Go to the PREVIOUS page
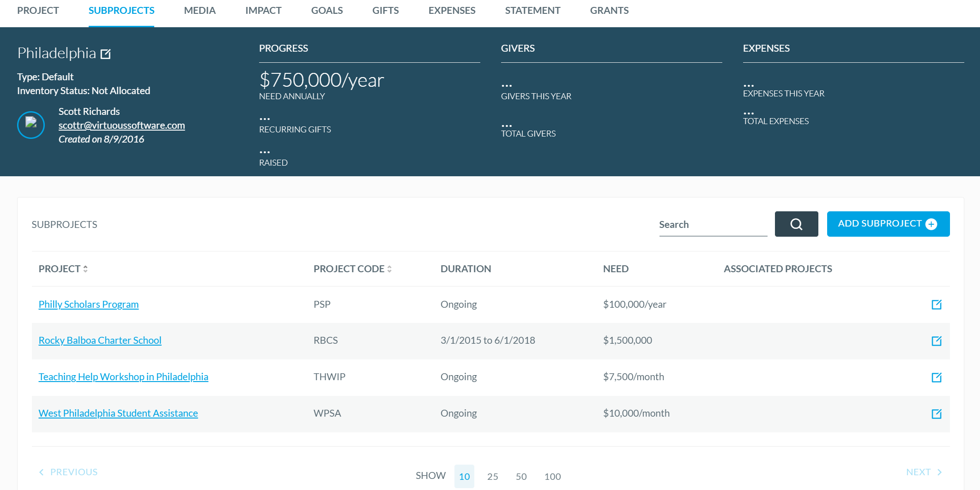Image resolution: width=980 pixels, height=490 pixels. click(x=68, y=472)
